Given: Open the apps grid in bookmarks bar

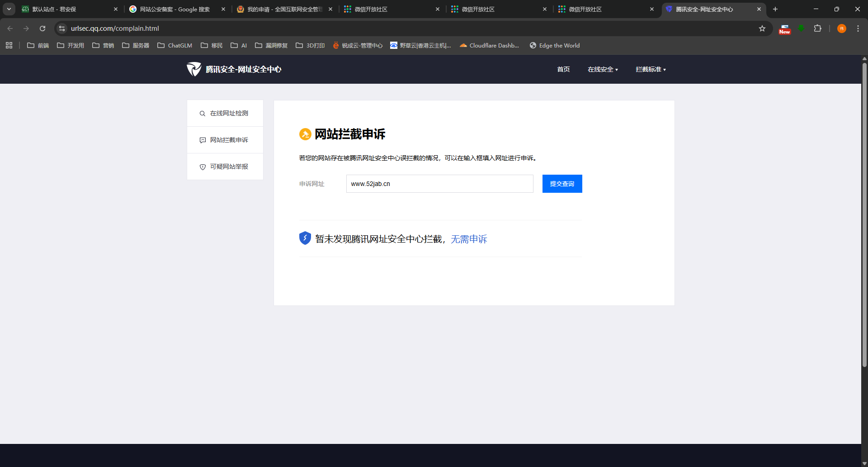Looking at the screenshot, I should [9, 45].
